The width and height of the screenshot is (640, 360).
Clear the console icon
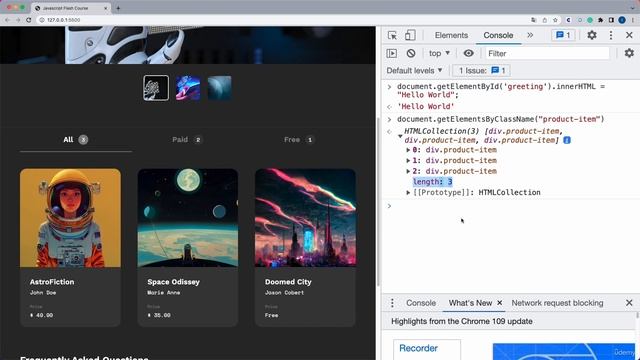pyautogui.click(x=411, y=53)
